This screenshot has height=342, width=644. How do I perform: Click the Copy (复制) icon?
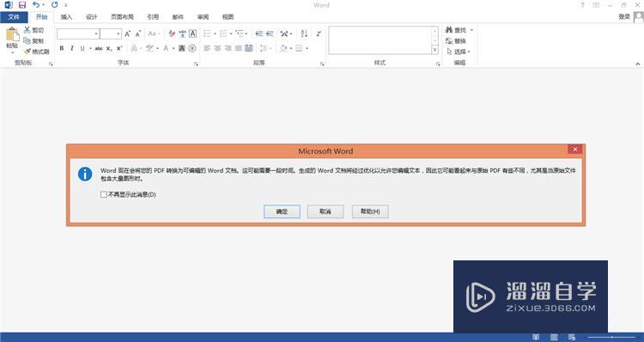coord(27,40)
